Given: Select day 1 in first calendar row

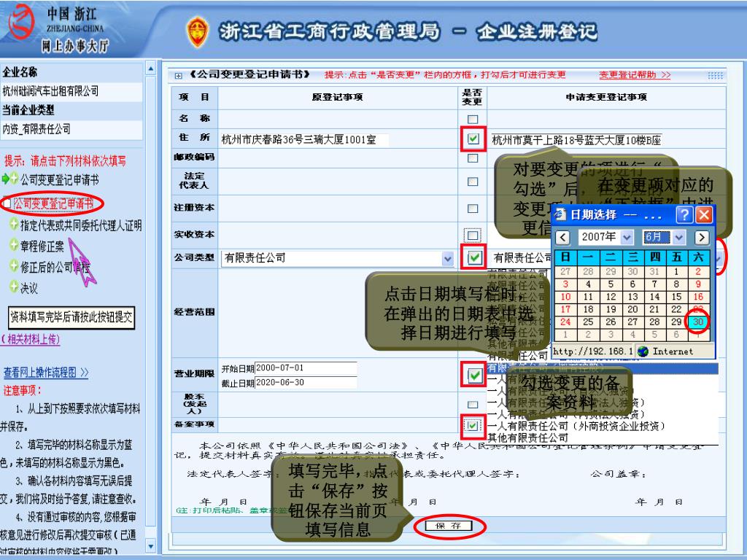Looking at the screenshot, I should pos(676,271).
